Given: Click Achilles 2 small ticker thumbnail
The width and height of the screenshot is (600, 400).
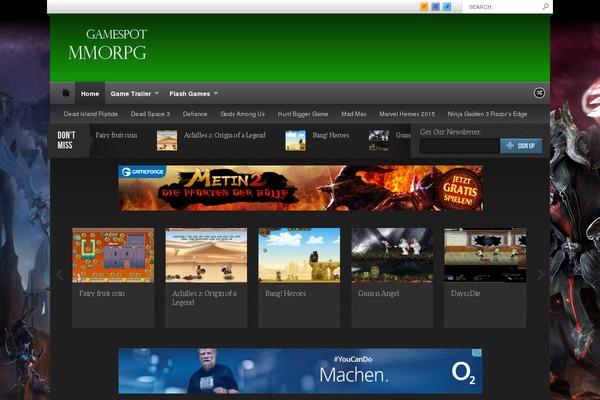Looking at the screenshot, I should [x=167, y=140].
